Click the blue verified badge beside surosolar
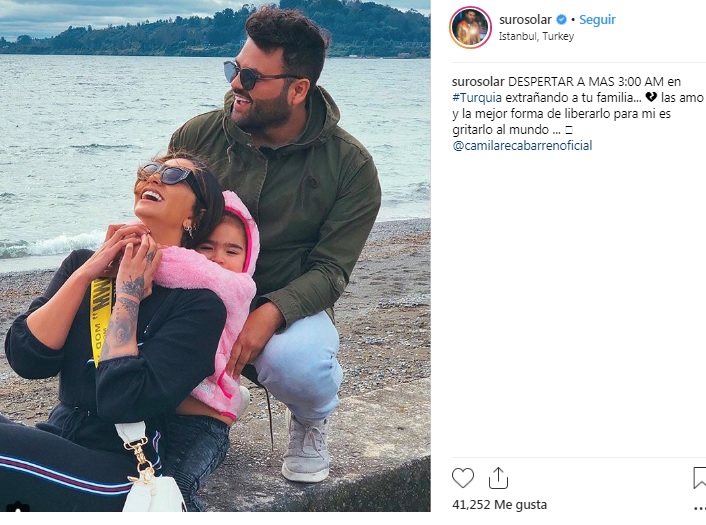 (561, 19)
